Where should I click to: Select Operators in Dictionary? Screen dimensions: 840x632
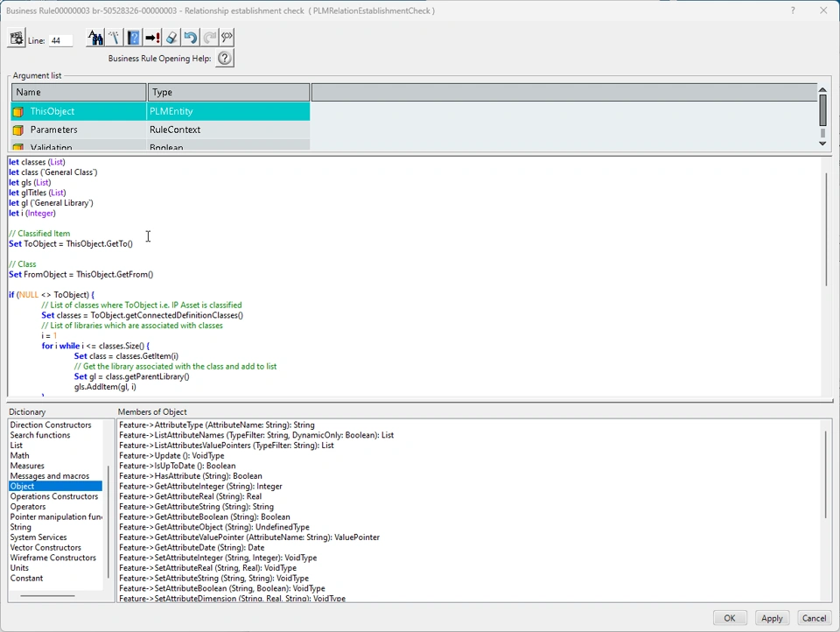[28, 507]
